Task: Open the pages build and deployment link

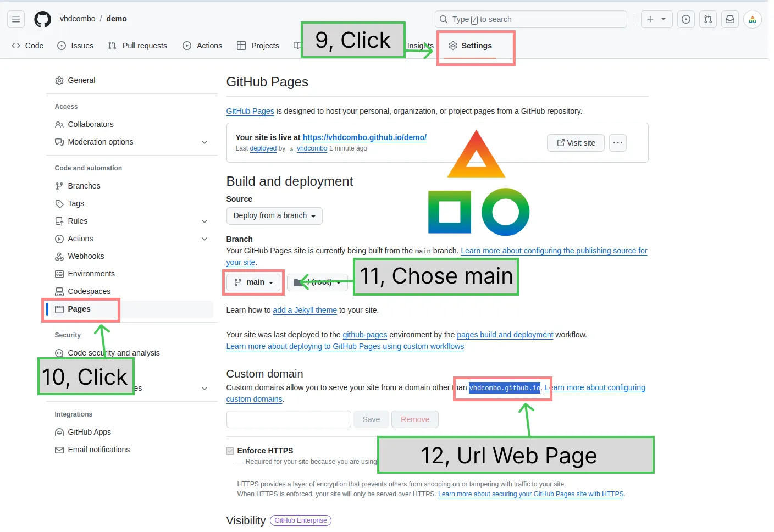Action: 505,335
